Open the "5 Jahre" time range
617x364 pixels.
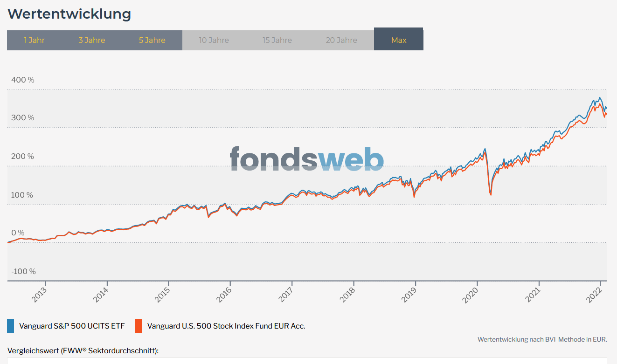pos(152,40)
